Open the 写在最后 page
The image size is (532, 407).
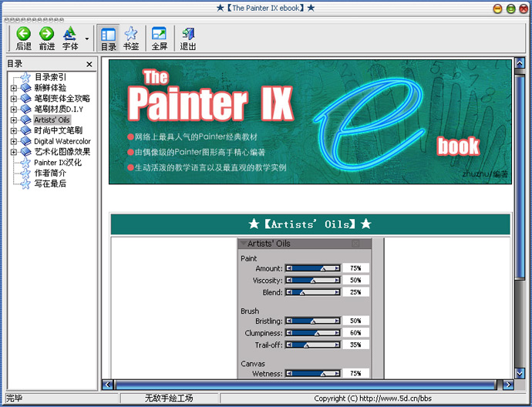pos(50,183)
